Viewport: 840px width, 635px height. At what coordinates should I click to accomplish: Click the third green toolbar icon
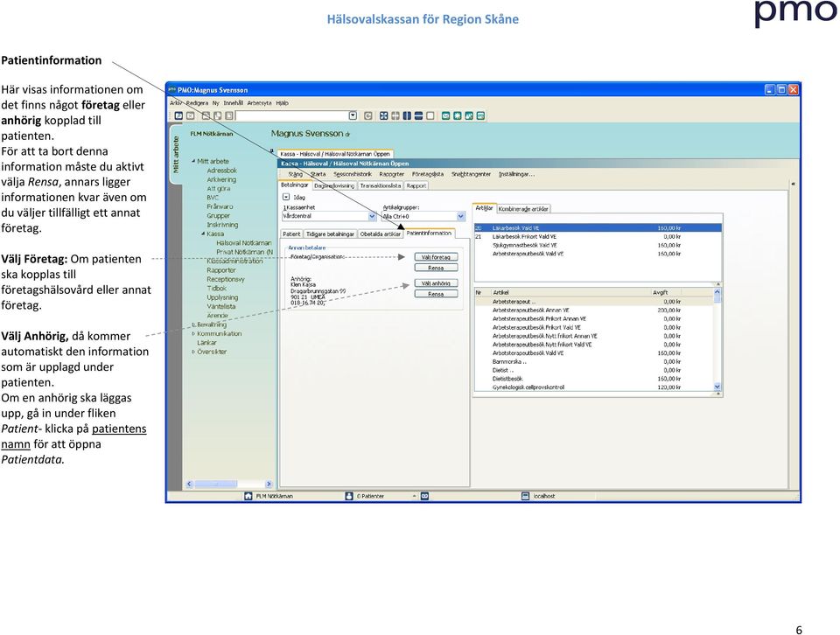click(x=469, y=115)
